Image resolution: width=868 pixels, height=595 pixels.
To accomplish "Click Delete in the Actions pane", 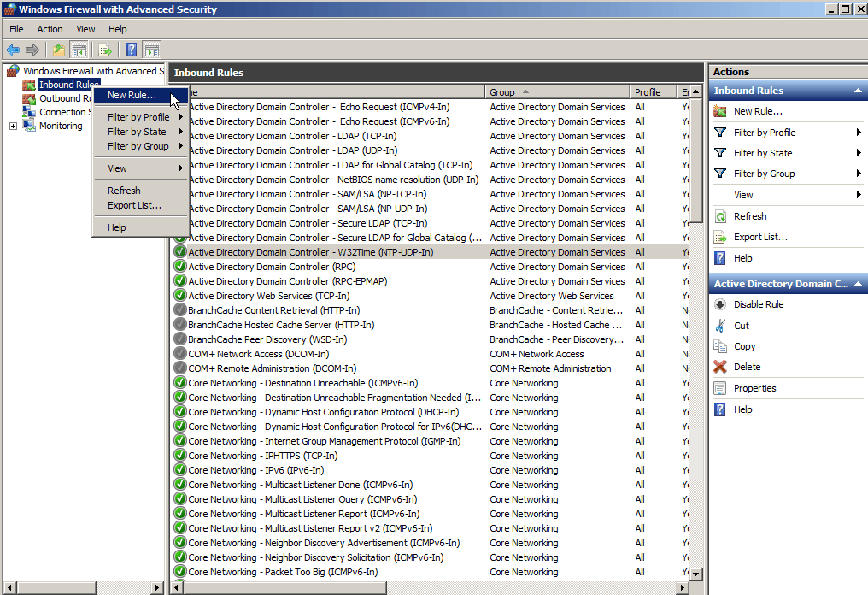I will click(747, 367).
